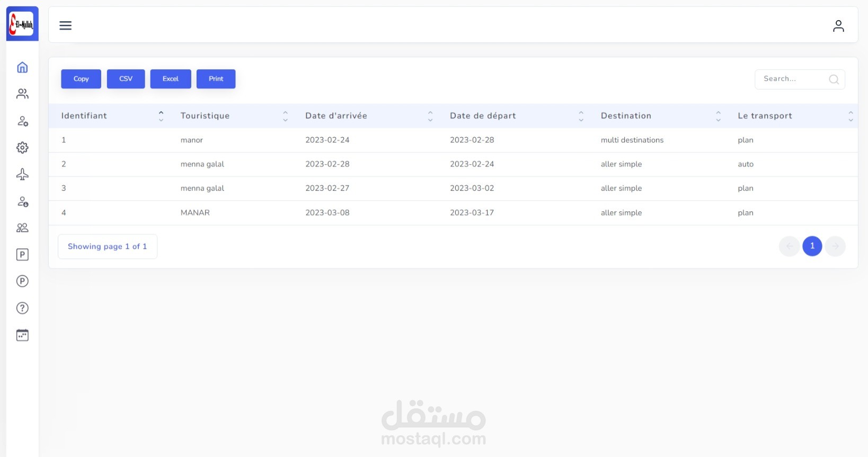Select the tourist name manor
This screenshot has width=868, height=457.
[x=191, y=140]
